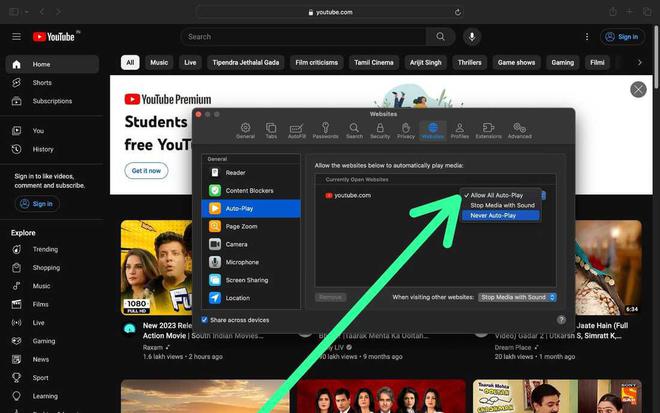This screenshot has width=660, height=413.
Task: Open the YouTube hamburger guide menu
Action: (16, 37)
